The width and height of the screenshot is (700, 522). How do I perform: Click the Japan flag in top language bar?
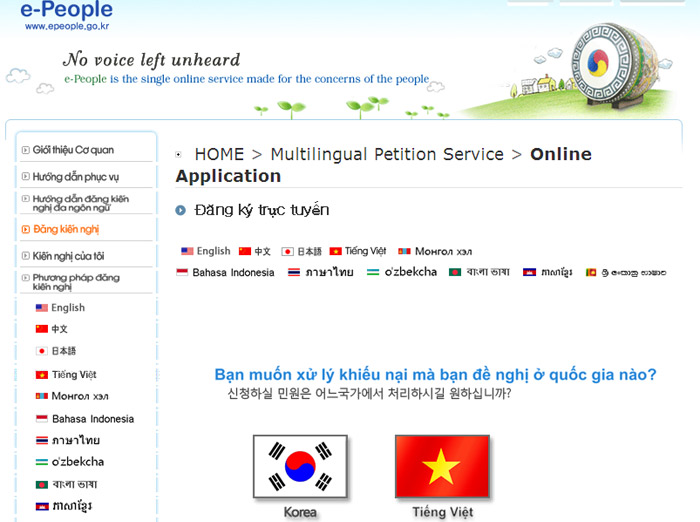coord(288,252)
